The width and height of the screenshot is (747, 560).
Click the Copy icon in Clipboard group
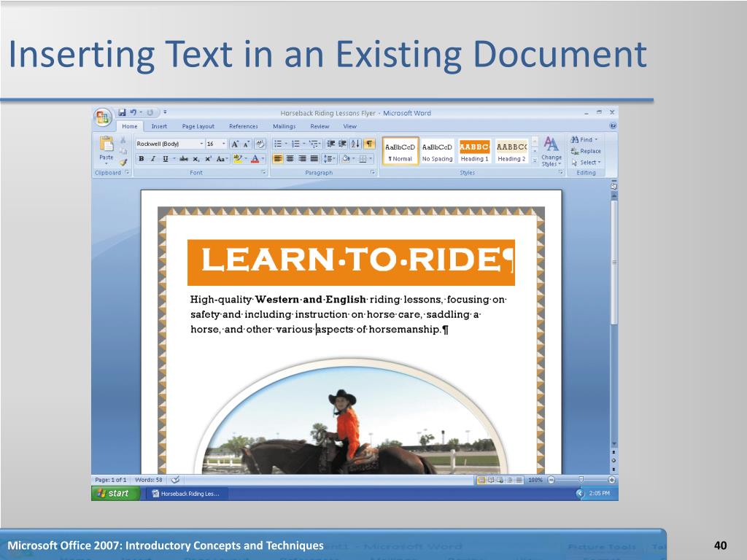[123, 151]
